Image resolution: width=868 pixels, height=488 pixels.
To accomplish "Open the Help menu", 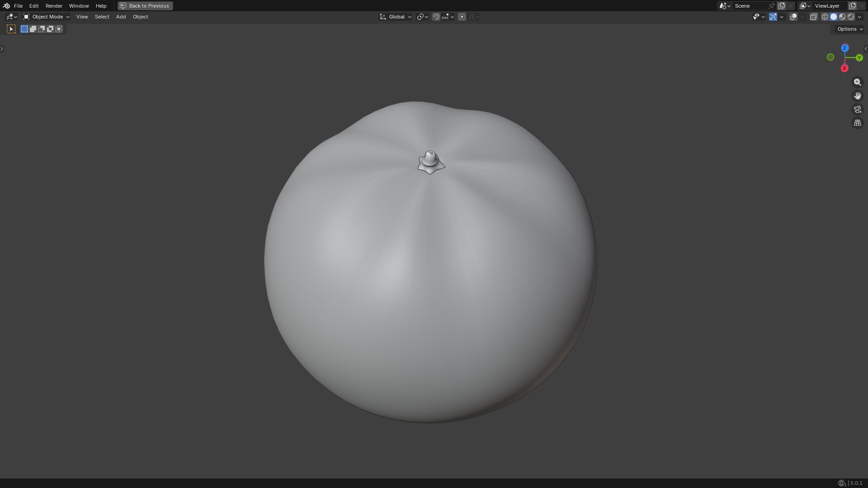I will coord(101,6).
